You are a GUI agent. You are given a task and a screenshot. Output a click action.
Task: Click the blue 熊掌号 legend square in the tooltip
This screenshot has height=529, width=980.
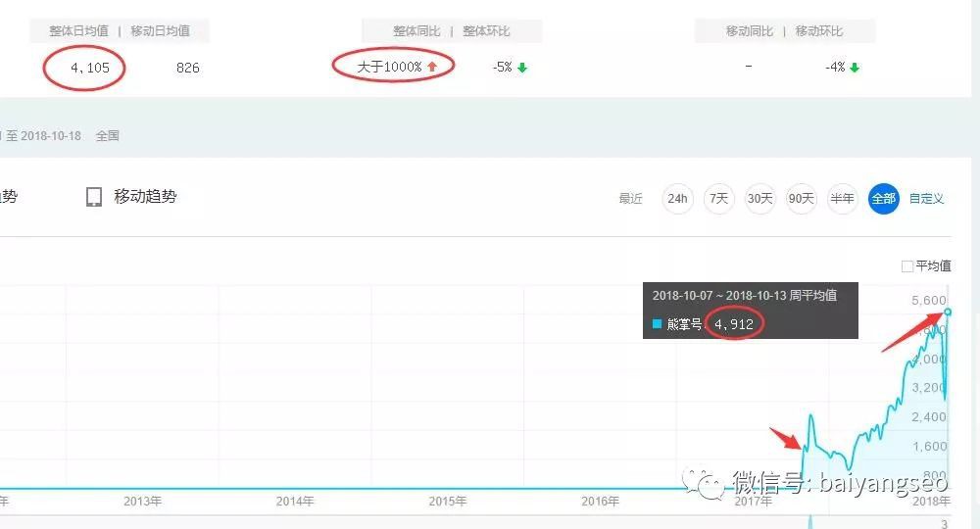coord(657,323)
